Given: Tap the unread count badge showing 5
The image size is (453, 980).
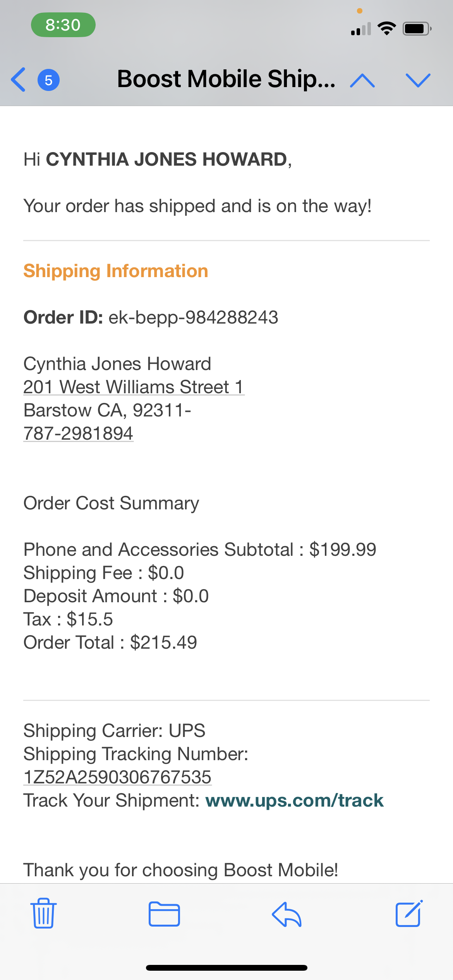Looking at the screenshot, I should coord(48,80).
